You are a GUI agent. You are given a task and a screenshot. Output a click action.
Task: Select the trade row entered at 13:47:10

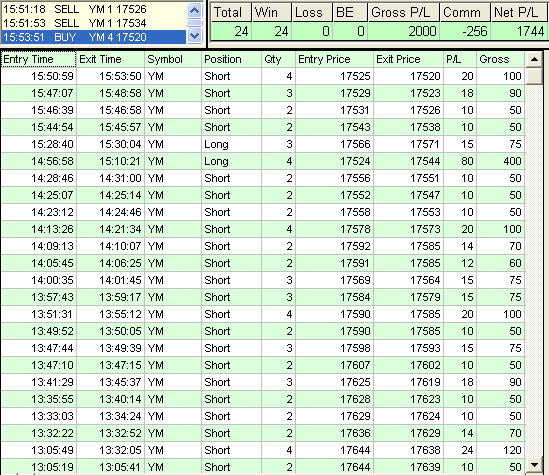click(263, 365)
